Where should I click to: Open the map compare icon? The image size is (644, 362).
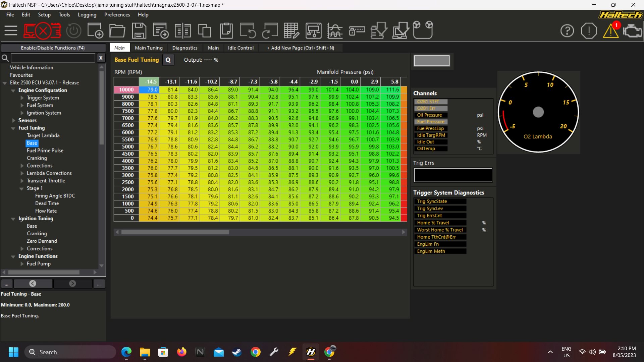point(183,31)
